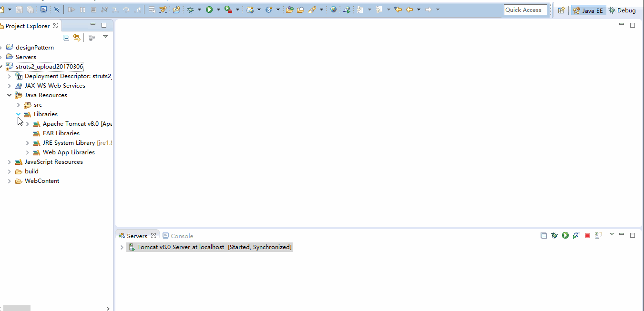
Task: Click the Resume debug icon
Action: [x=72, y=10]
